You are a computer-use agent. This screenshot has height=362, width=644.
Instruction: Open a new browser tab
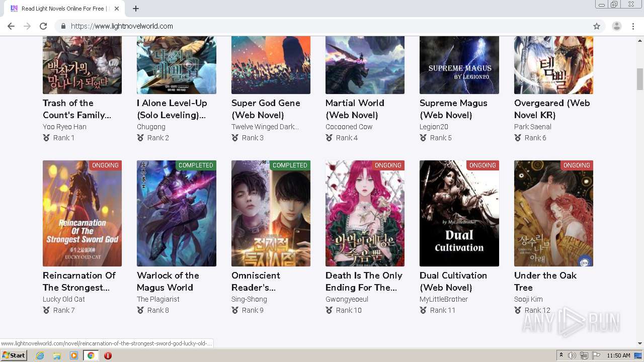(x=136, y=9)
